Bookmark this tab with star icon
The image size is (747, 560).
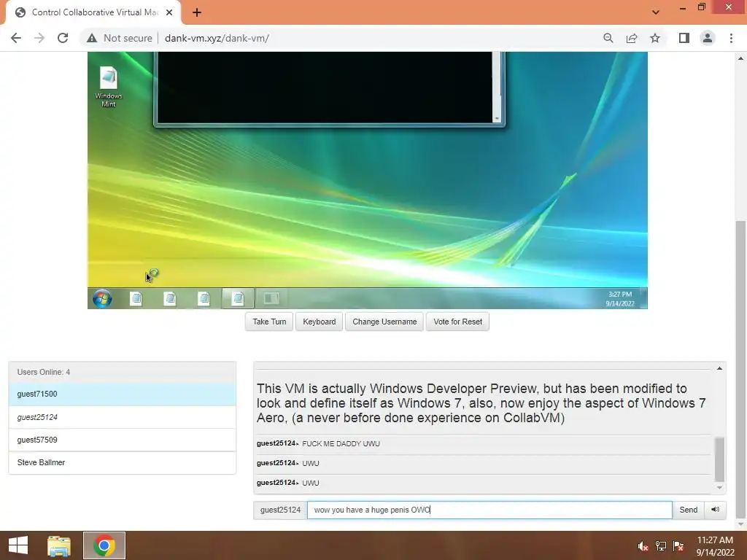point(655,38)
